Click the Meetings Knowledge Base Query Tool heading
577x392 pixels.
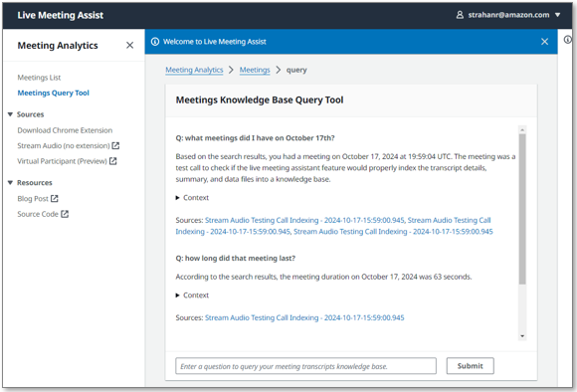260,100
